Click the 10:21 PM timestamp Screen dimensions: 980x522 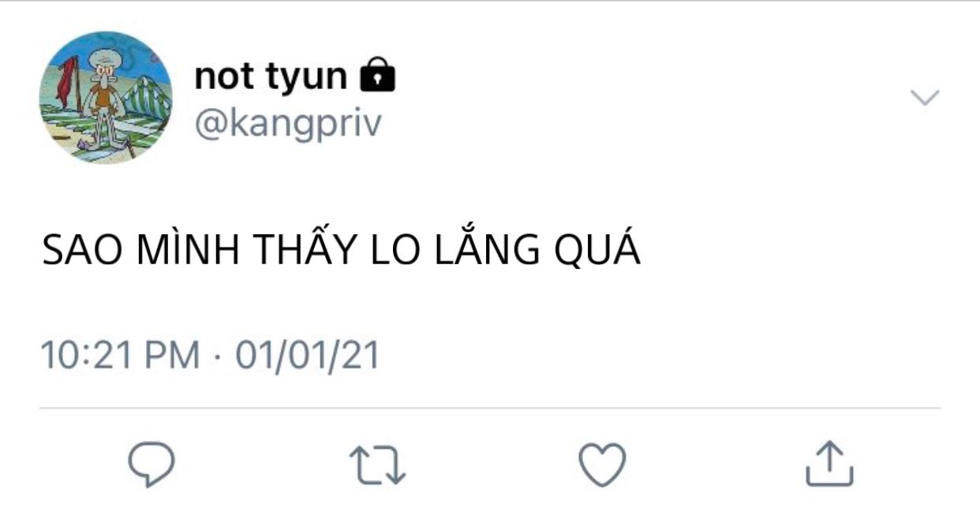coord(120,355)
